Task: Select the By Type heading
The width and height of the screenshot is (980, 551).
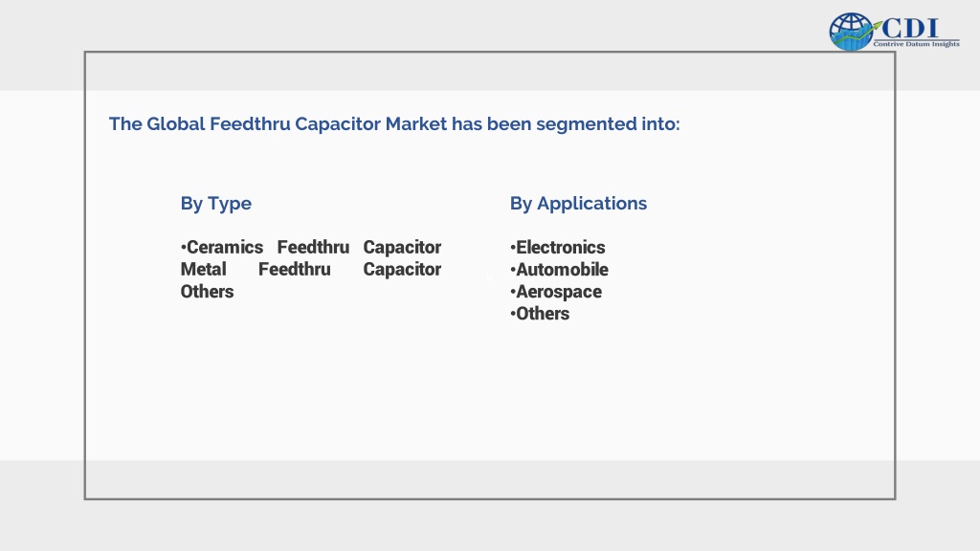Action: [215, 204]
